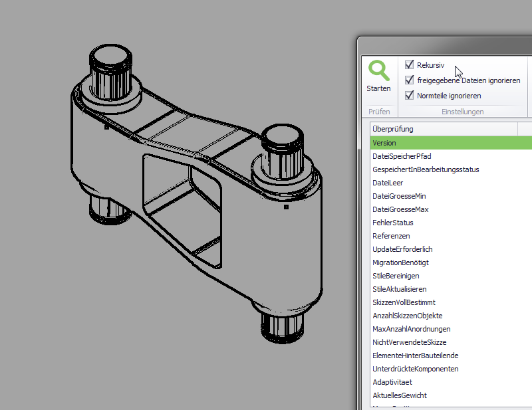Select the DateiGroesseMax row

pos(451,209)
